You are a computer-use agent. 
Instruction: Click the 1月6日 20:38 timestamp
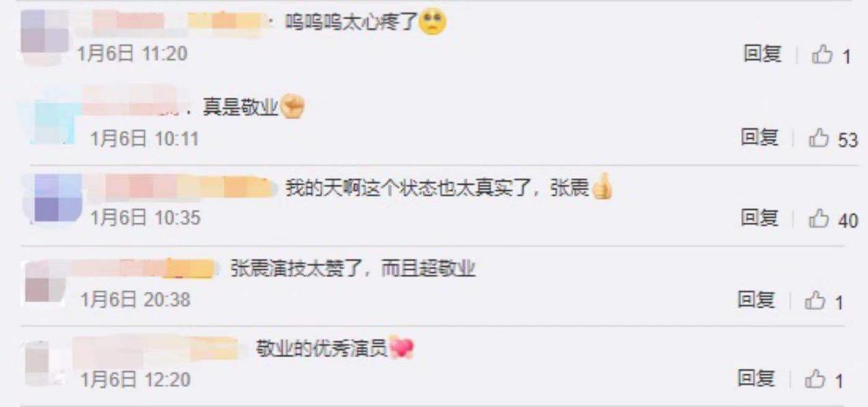pos(136,299)
